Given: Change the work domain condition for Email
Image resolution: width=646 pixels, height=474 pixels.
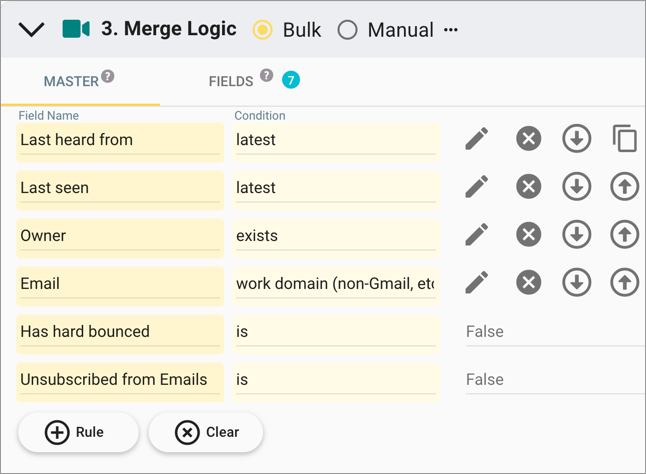Looking at the screenshot, I should pyautogui.click(x=336, y=286).
